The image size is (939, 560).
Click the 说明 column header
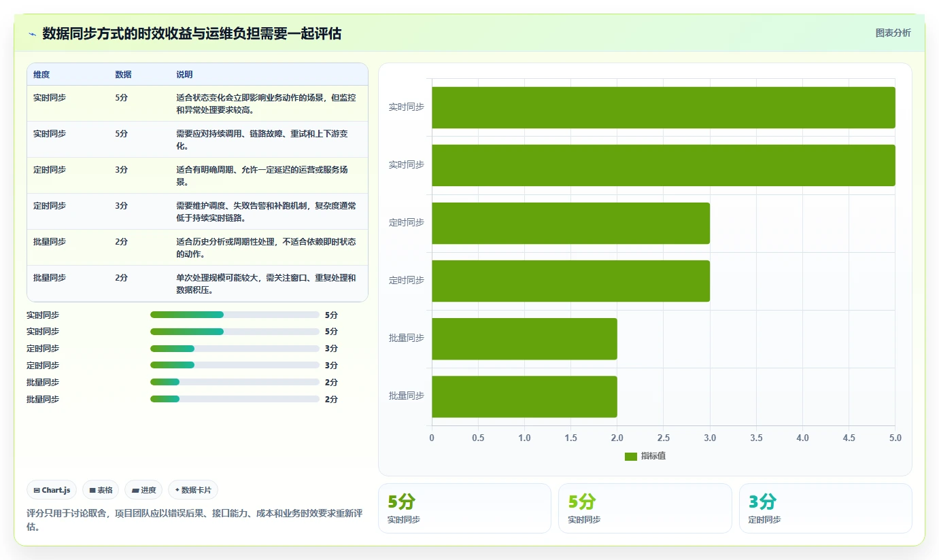click(x=184, y=75)
